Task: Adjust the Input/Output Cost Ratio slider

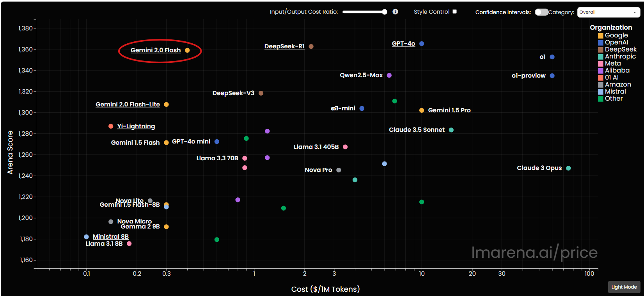Action: pyautogui.click(x=365, y=12)
